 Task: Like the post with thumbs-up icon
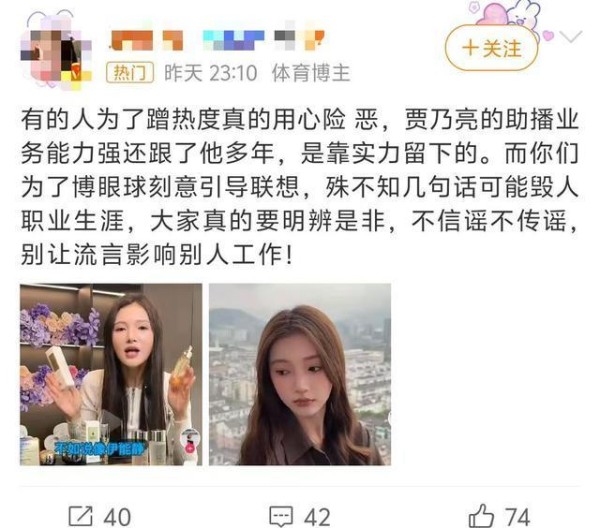(x=481, y=516)
